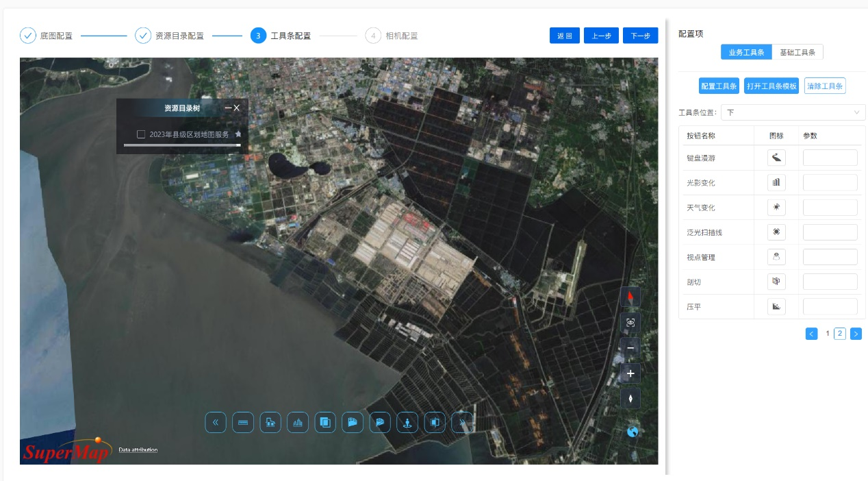Expand bottom toolbar with right double-chevron
The height and width of the screenshot is (481, 868).
(463, 423)
